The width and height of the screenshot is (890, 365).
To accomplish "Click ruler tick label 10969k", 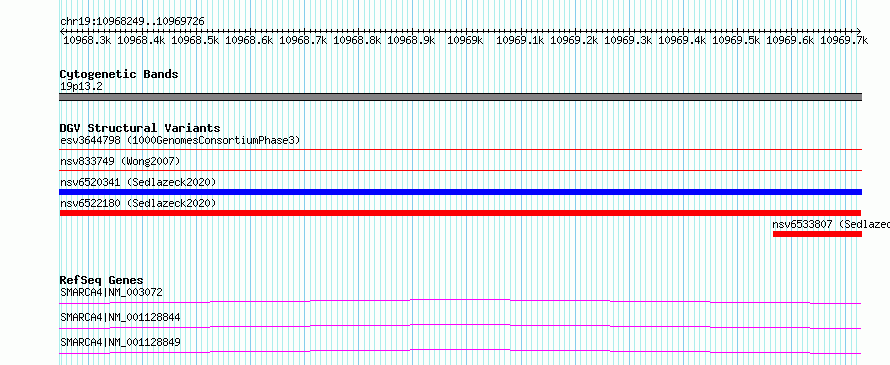I will [x=465, y=40].
